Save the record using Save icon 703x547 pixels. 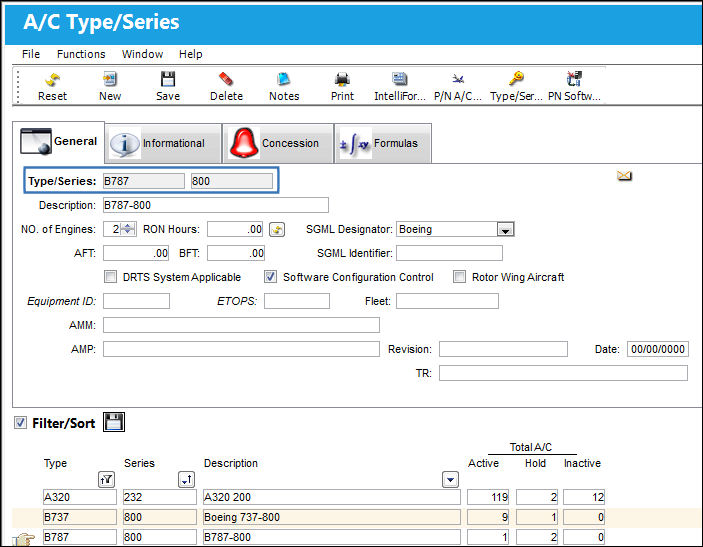[168, 79]
